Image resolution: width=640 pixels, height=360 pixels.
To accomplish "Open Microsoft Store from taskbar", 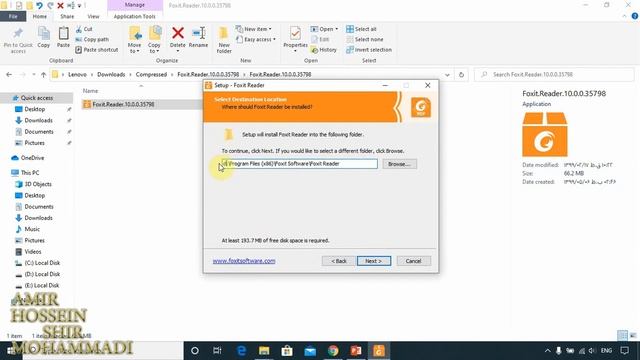I will [287, 351].
